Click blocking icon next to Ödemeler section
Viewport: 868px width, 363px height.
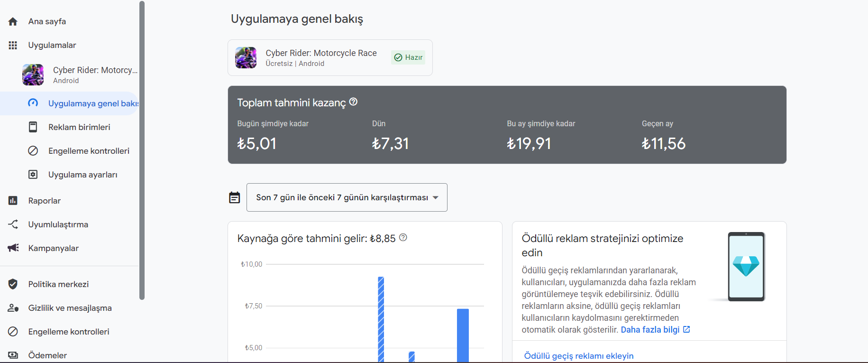coord(13,332)
